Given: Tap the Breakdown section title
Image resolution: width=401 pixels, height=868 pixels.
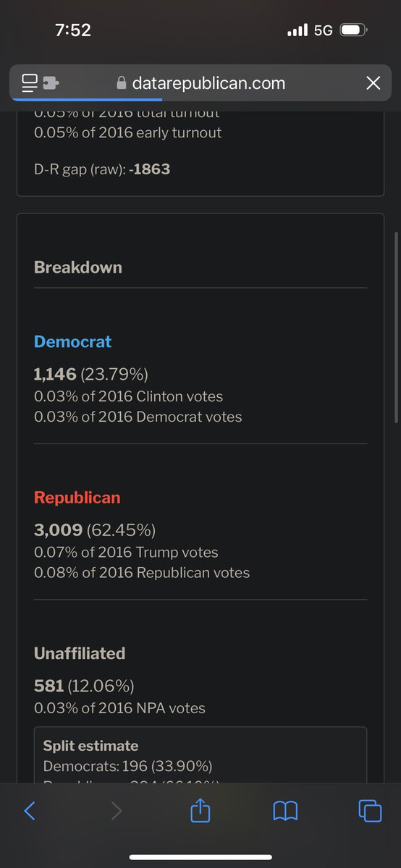Looking at the screenshot, I should [77, 267].
